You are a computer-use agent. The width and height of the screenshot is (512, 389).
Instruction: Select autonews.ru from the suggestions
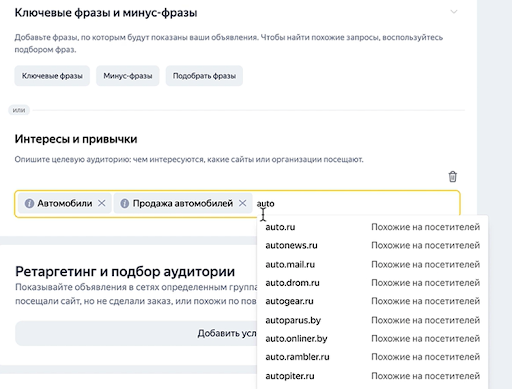tap(372, 245)
